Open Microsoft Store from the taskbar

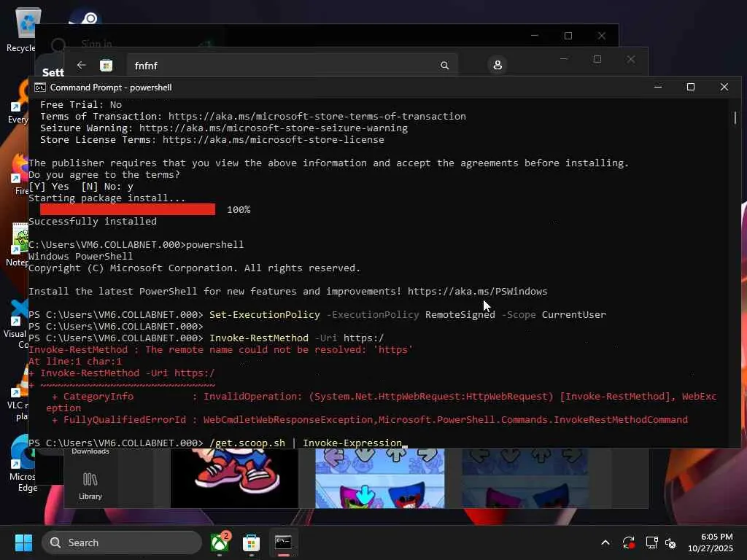tap(251, 542)
